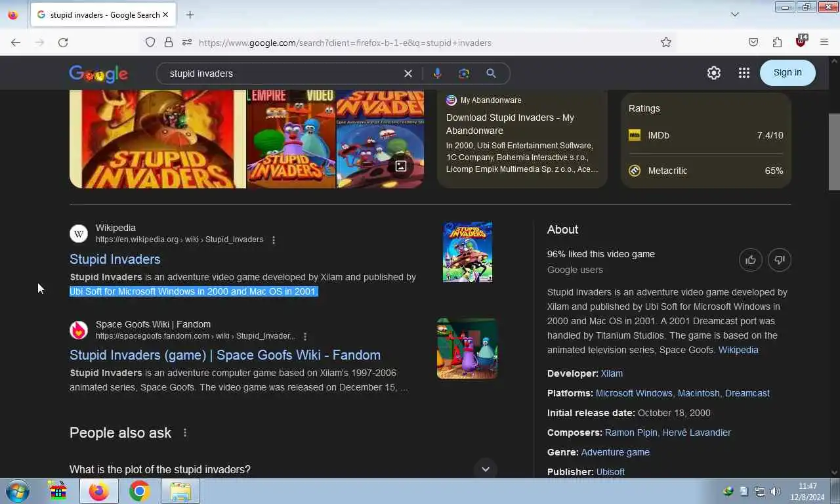Open the Space Goofs Wiki result thumbnail

pyautogui.click(x=467, y=348)
